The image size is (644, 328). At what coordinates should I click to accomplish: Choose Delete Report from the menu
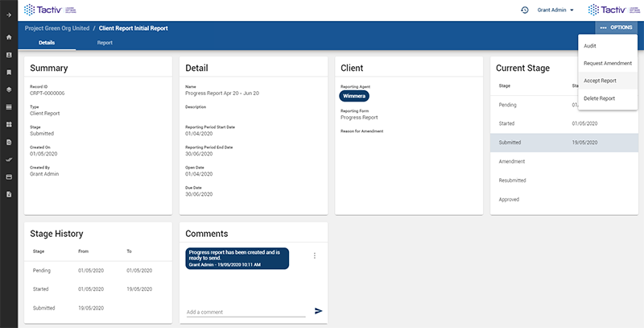pyautogui.click(x=599, y=98)
